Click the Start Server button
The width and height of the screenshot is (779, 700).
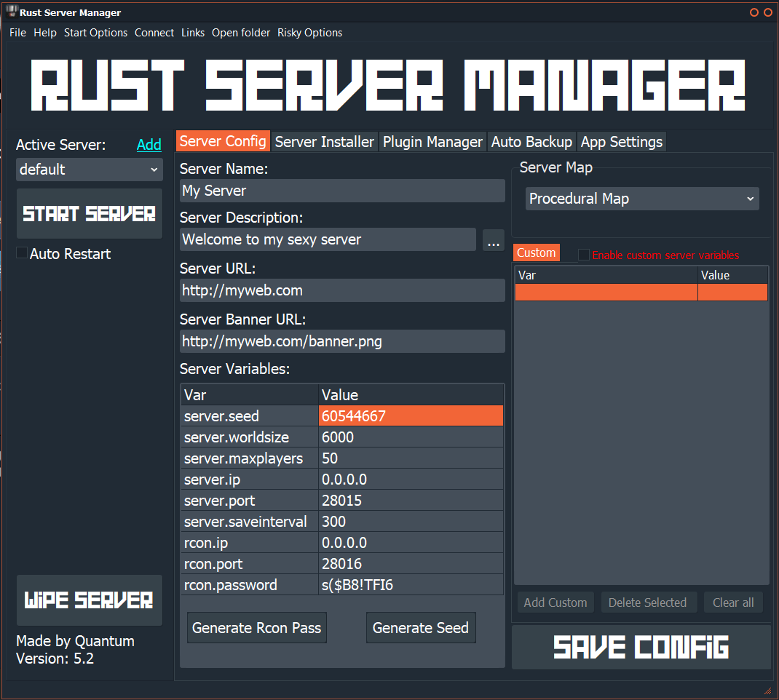pyautogui.click(x=90, y=213)
